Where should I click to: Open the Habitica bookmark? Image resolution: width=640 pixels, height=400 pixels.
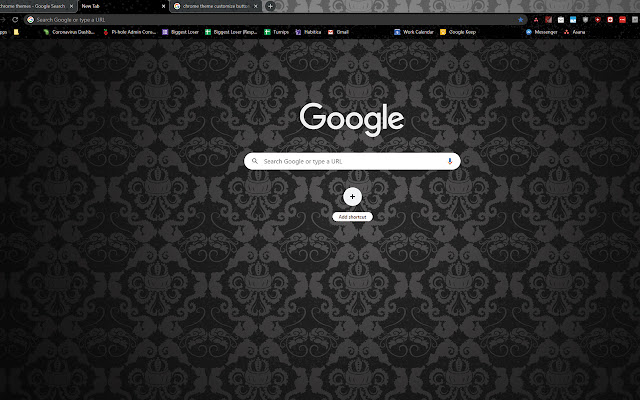(308, 32)
